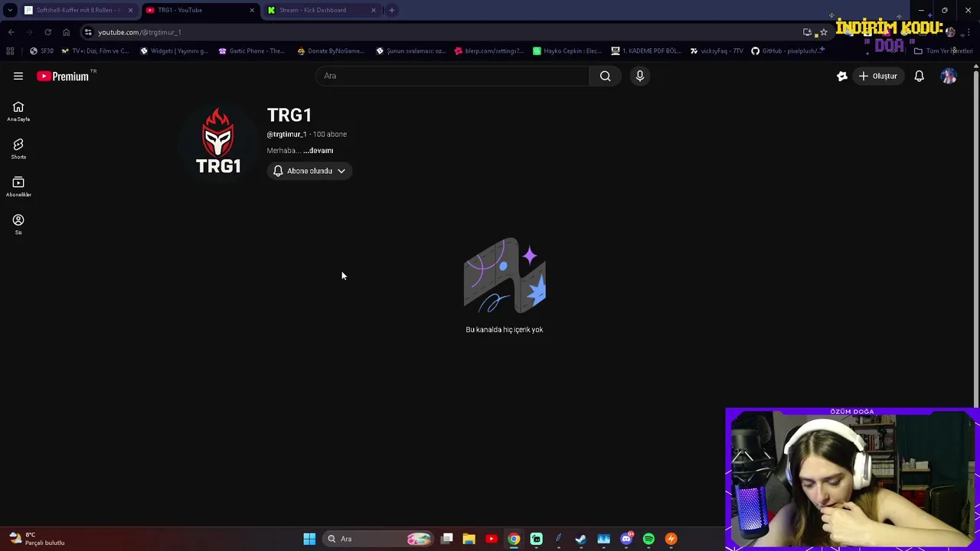The image size is (980, 551).
Task: Open the Gartic Phone bookmark
Action: click(x=252, y=51)
